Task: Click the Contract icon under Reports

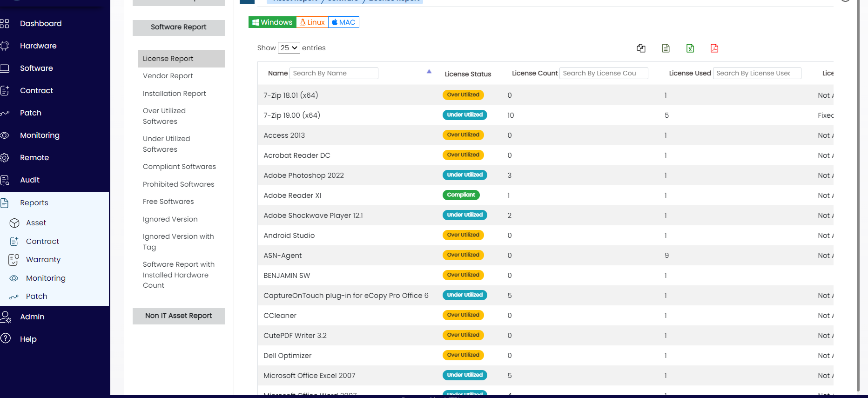Action: click(x=14, y=241)
